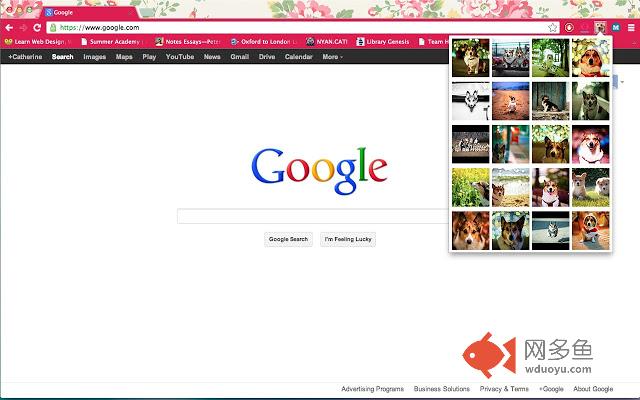Image resolution: width=640 pixels, height=400 pixels.
Task: Select the dark photo with a row of dogs
Action: pyautogui.click(x=471, y=144)
